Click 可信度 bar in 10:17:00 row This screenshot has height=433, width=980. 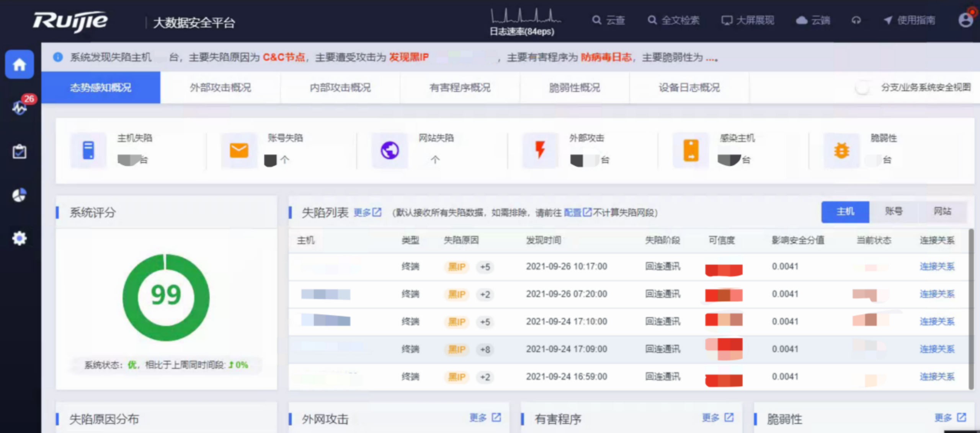tap(724, 270)
